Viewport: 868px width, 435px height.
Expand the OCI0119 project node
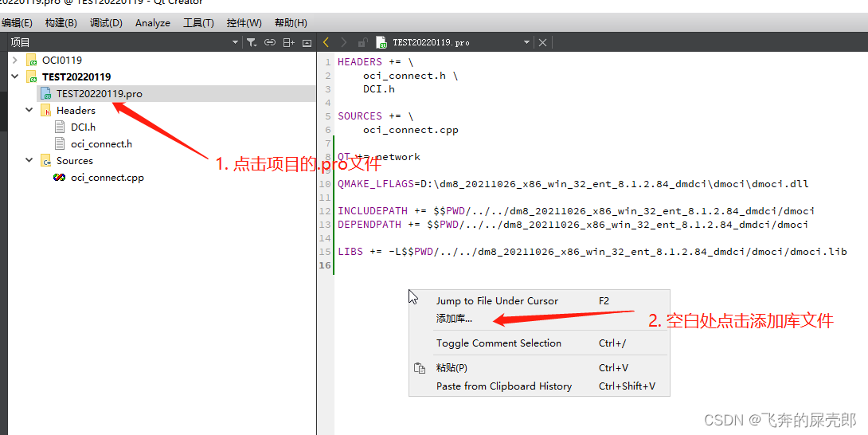(15, 60)
